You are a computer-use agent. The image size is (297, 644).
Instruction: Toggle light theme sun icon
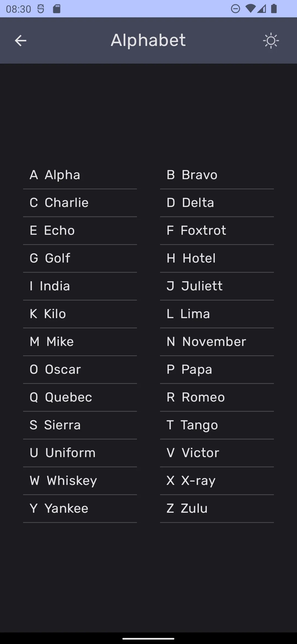tap(271, 41)
